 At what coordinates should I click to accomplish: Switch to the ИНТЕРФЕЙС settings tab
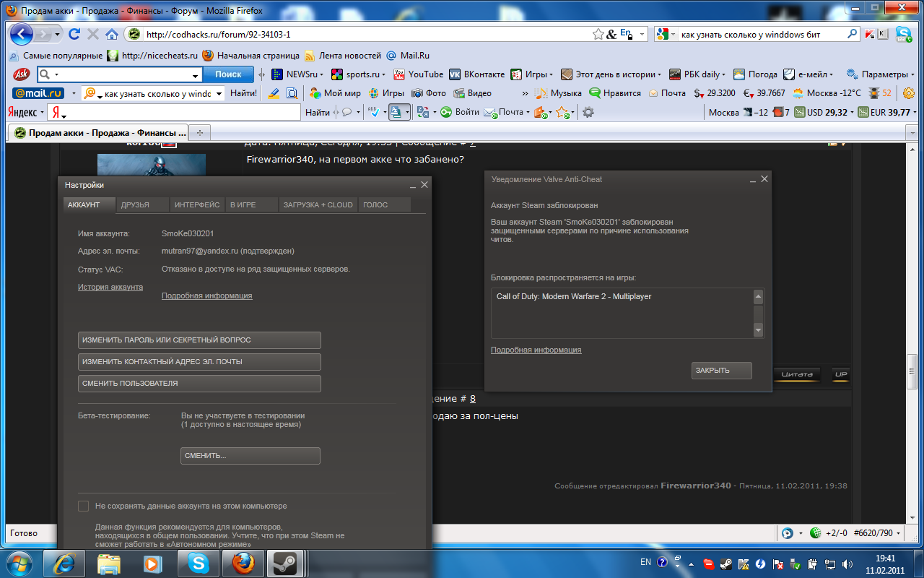197,205
